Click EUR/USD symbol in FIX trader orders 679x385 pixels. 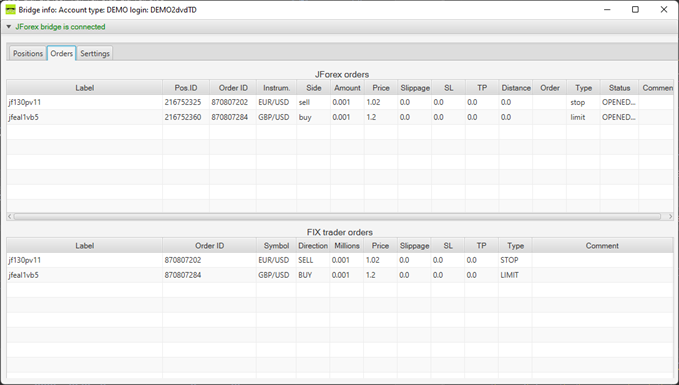[274, 260]
